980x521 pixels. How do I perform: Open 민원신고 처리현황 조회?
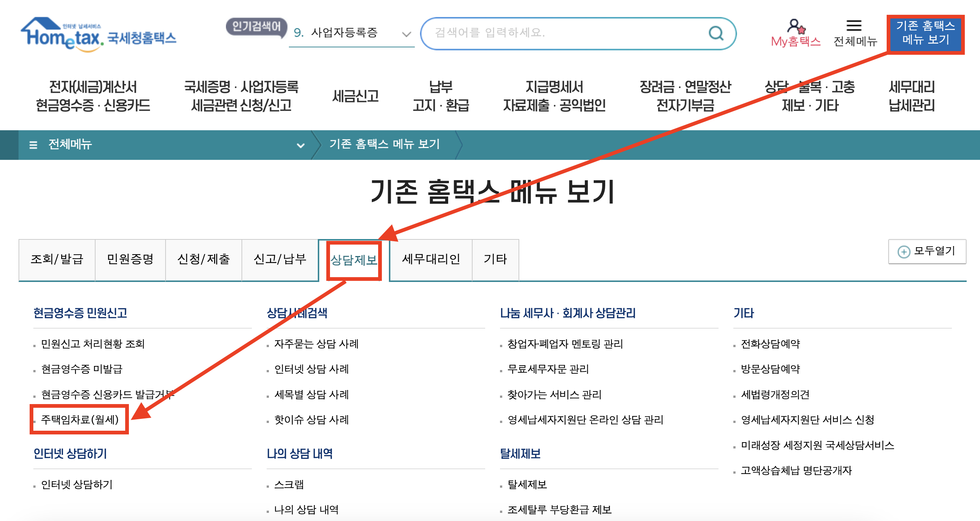pos(93,344)
